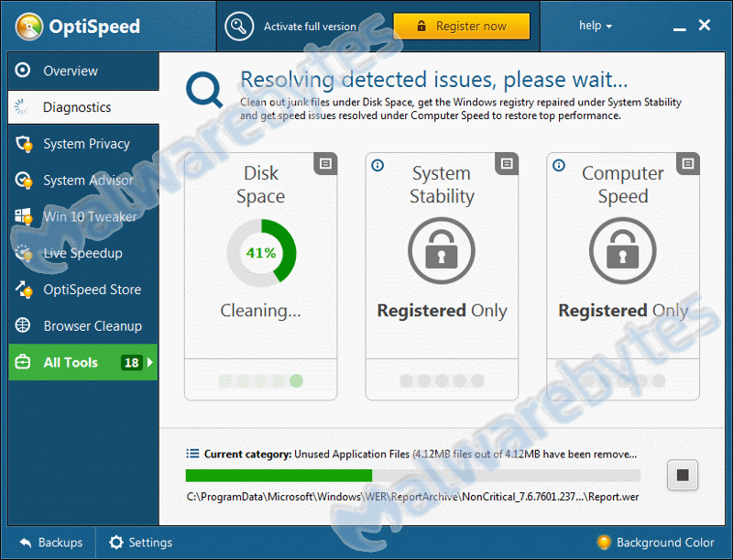733x560 pixels.
Task: Click the Disk Space 41% progress ring
Action: click(x=261, y=253)
